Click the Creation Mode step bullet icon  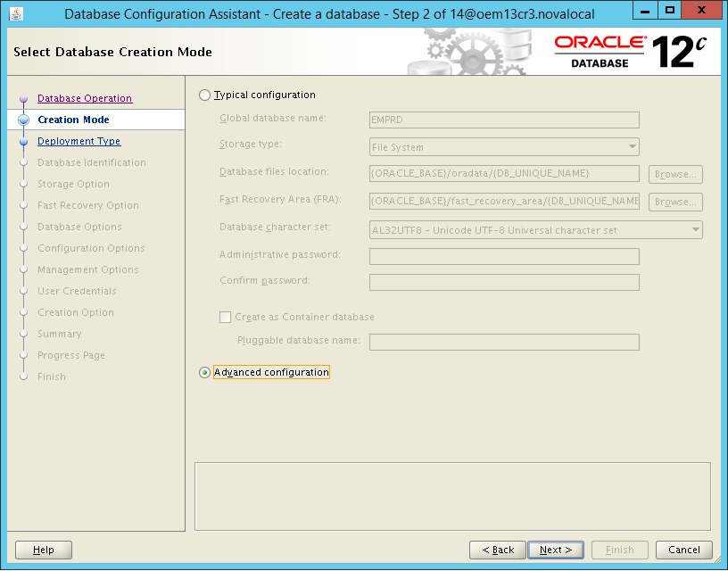[x=24, y=120]
